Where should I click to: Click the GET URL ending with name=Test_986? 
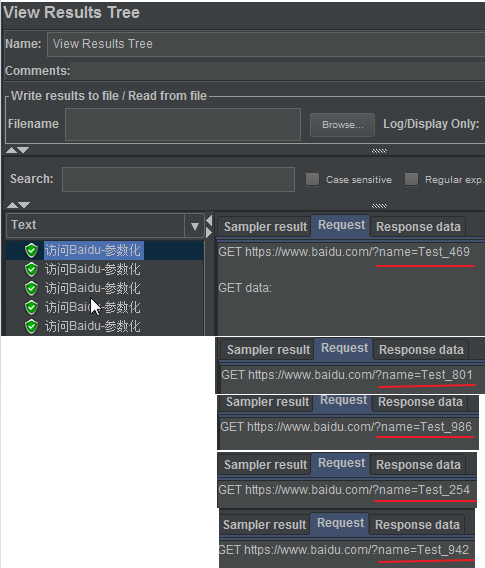[346, 427]
